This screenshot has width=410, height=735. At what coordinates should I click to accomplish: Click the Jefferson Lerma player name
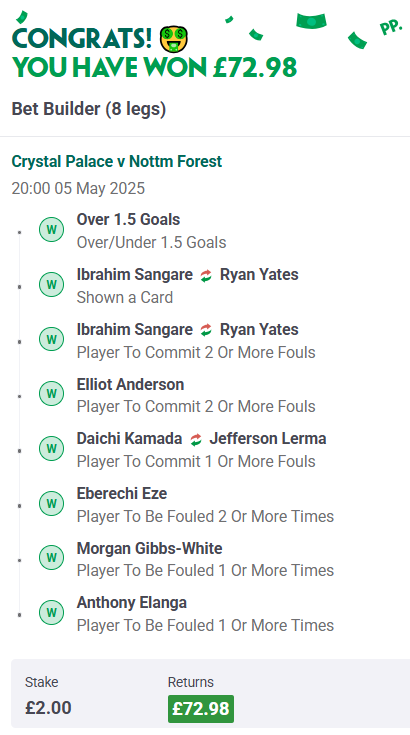pyautogui.click(x=268, y=439)
